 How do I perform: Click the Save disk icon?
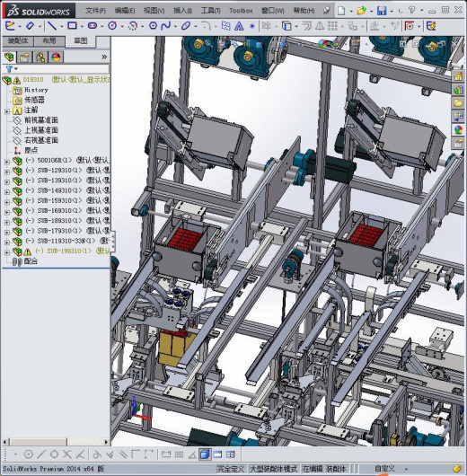tap(382, 11)
